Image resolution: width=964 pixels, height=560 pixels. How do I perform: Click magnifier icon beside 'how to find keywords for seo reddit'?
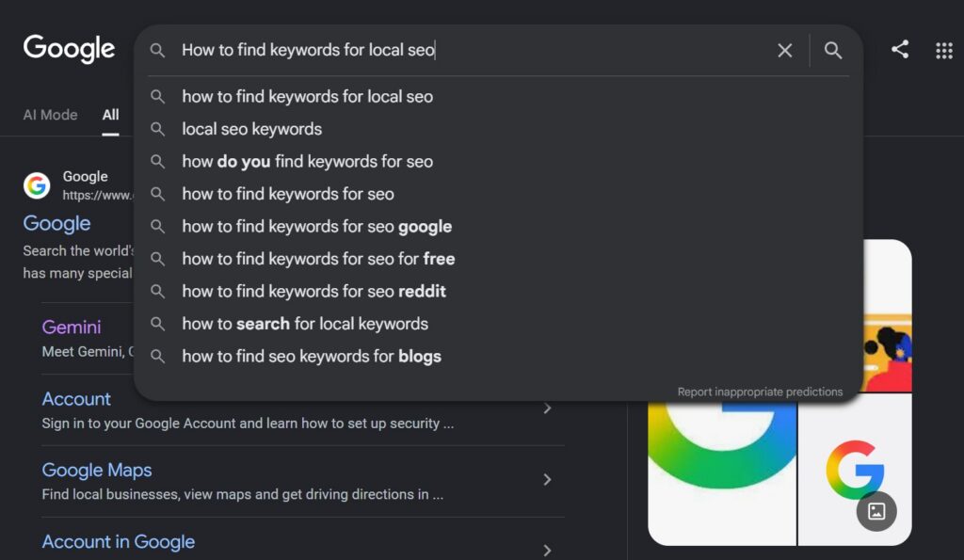tap(157, 292)
